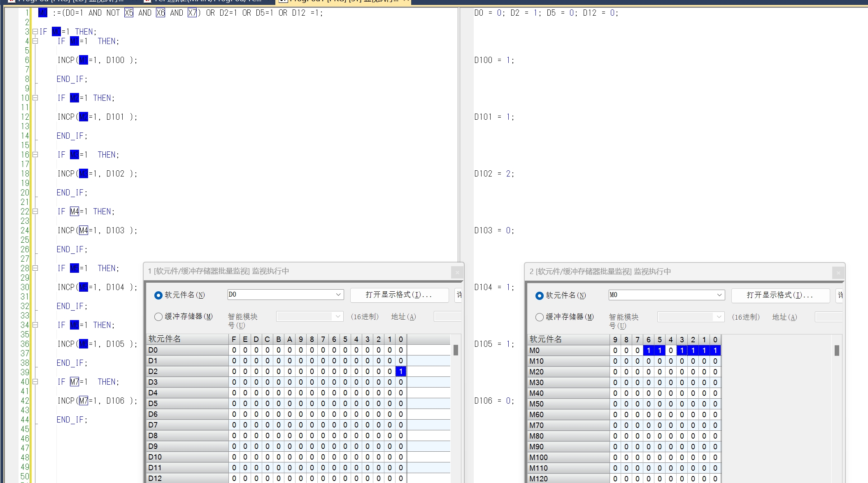This screenshot has width=868, height=483.
Task: Open the M0 device name dropdown
Action: coord(719,295)
